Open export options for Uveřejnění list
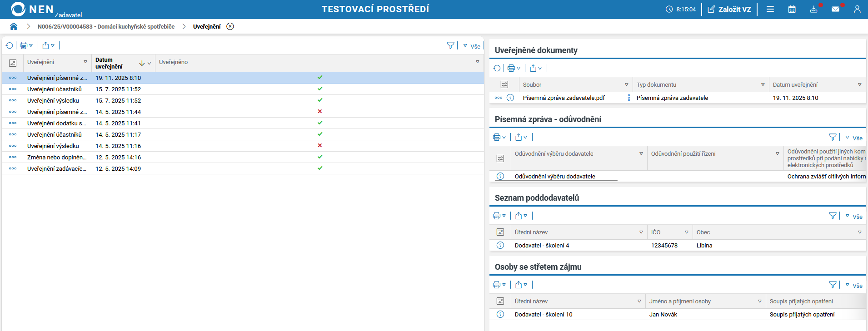The height and width of the screenshot is (331, 868). 48,45
